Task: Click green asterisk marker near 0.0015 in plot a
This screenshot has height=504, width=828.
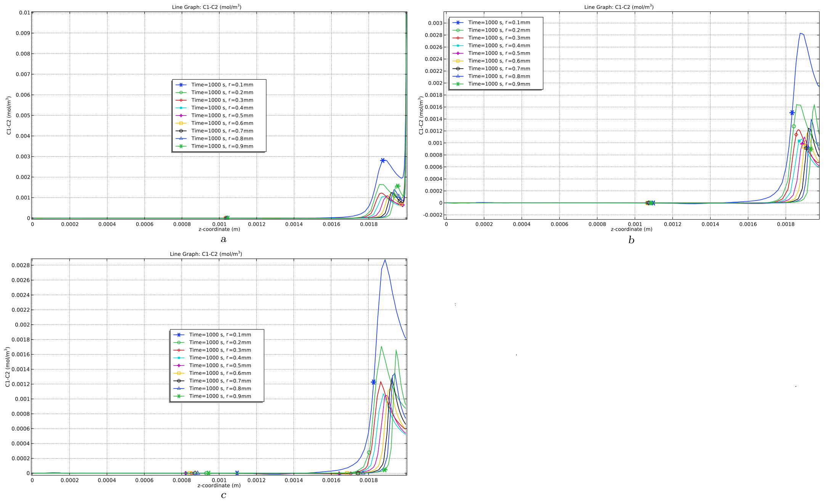Action: point(397,186)
